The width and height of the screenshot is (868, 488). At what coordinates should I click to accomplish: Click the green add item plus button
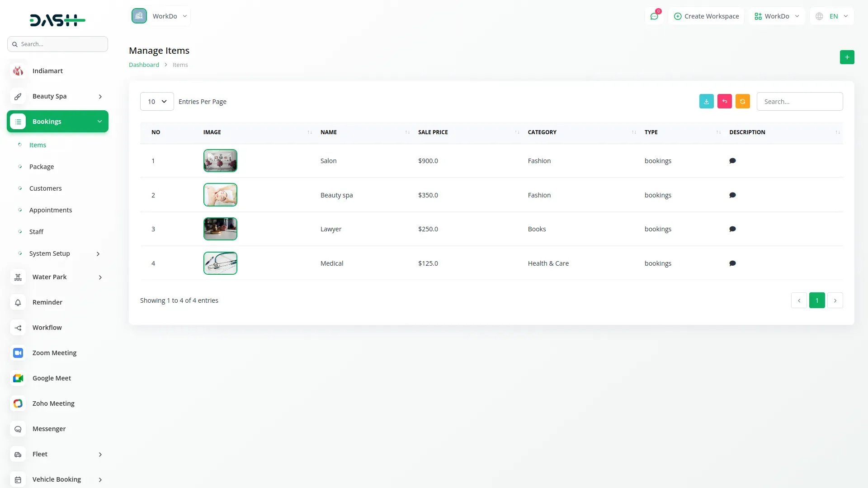tap(847, 57)
